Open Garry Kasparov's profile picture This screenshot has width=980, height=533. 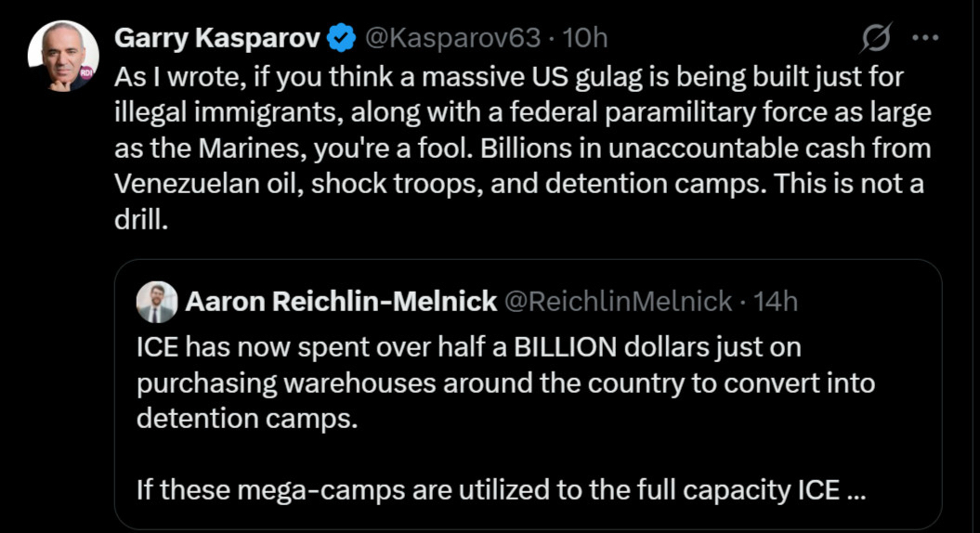63,56
